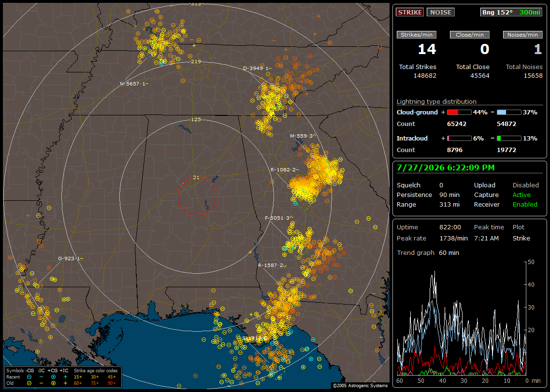
Task: Click the red 31-mile range circle center
Action: coord(196,196)
